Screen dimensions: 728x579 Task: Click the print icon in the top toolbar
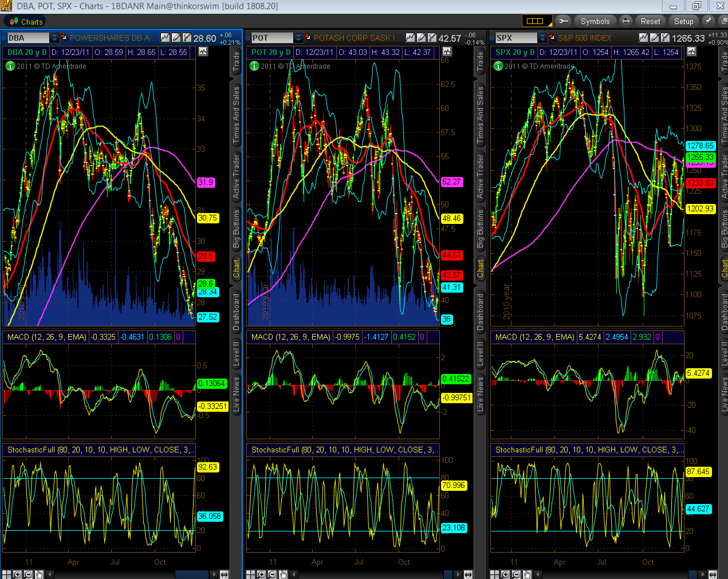[x=625, y=21]
